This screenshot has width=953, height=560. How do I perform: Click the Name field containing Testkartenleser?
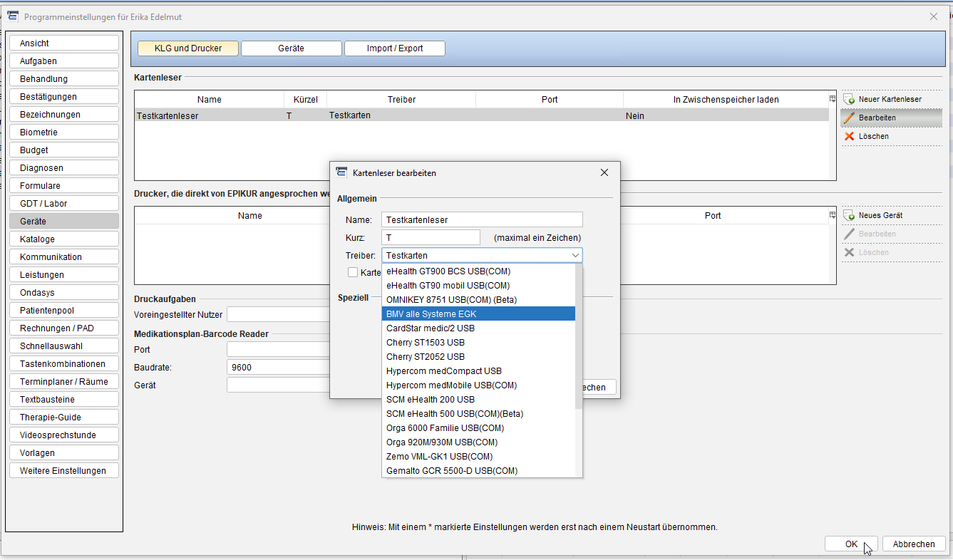coord(482,219)
